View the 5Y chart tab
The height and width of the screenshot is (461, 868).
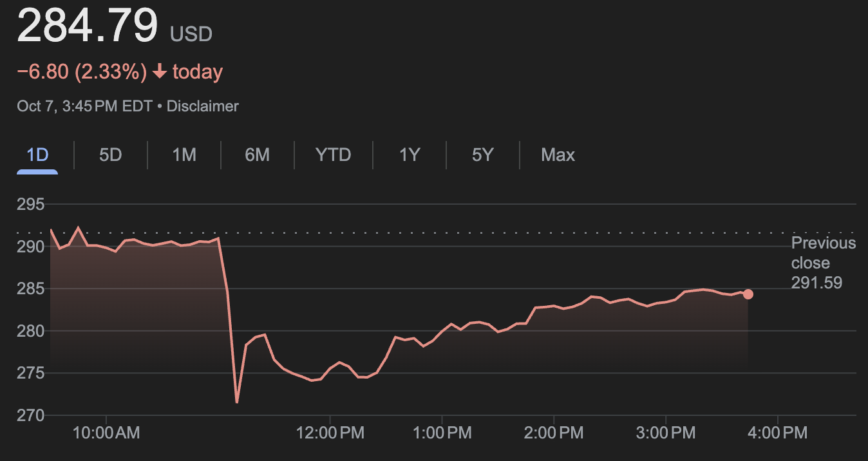[482, 155]
